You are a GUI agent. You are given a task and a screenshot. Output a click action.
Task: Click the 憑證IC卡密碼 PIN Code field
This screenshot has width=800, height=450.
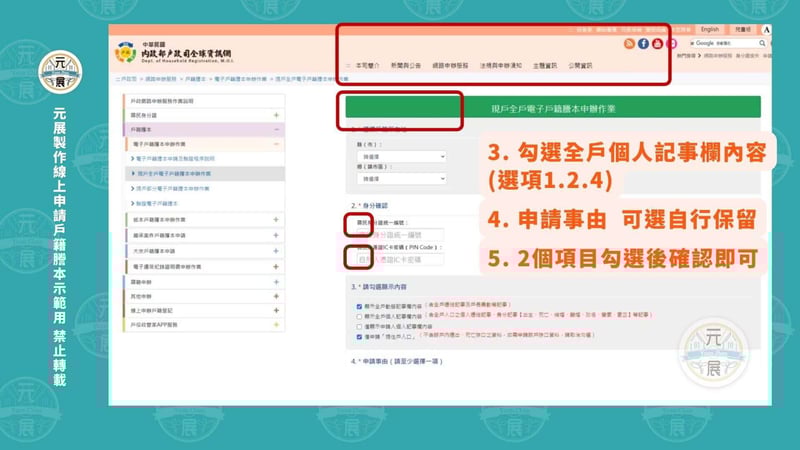400,260
